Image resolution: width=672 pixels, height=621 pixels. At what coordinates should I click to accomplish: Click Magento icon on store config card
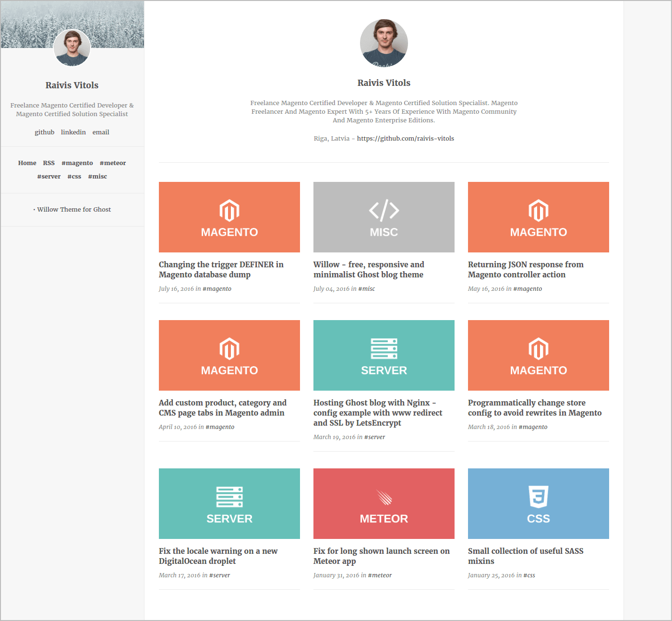(539, 349)
